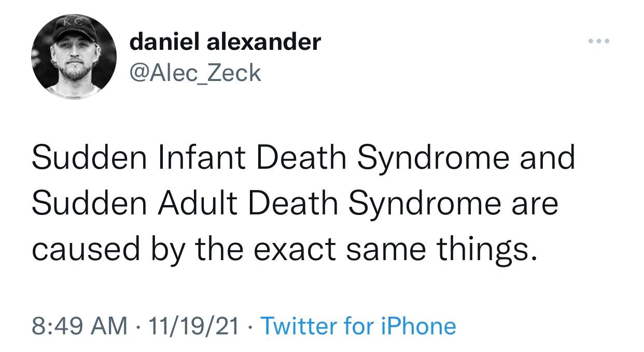Select the 11/19/21 tweet date

point(192,327)
